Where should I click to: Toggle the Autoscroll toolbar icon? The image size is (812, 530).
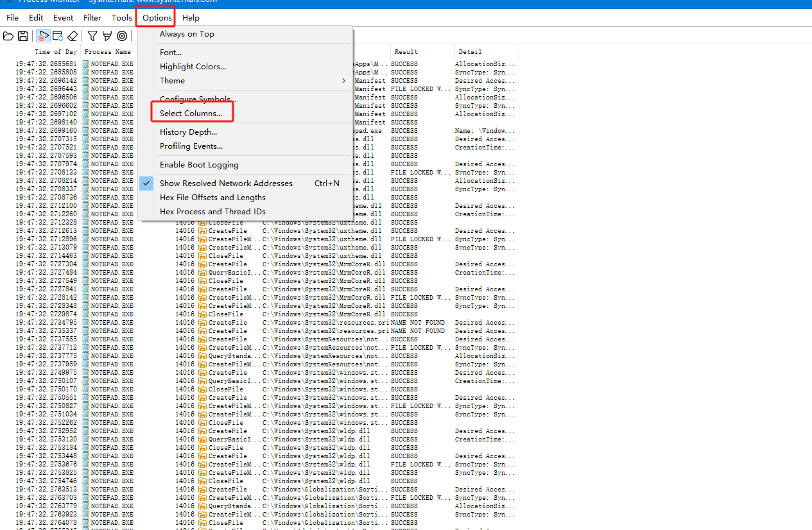click(x=58, y=36)
